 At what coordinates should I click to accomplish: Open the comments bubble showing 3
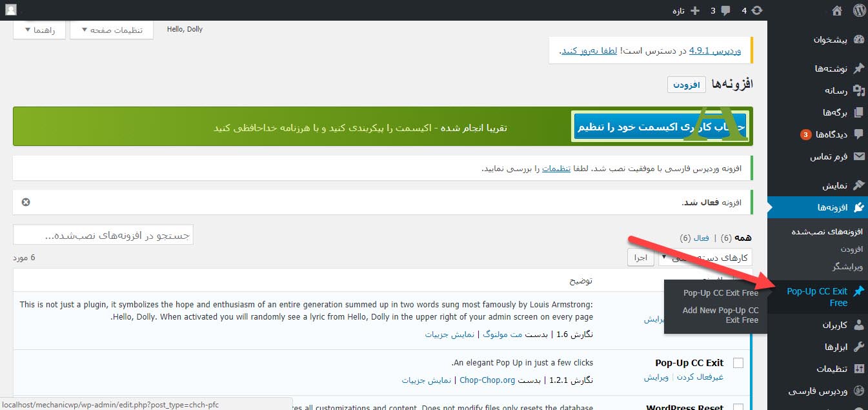(720, 10)
